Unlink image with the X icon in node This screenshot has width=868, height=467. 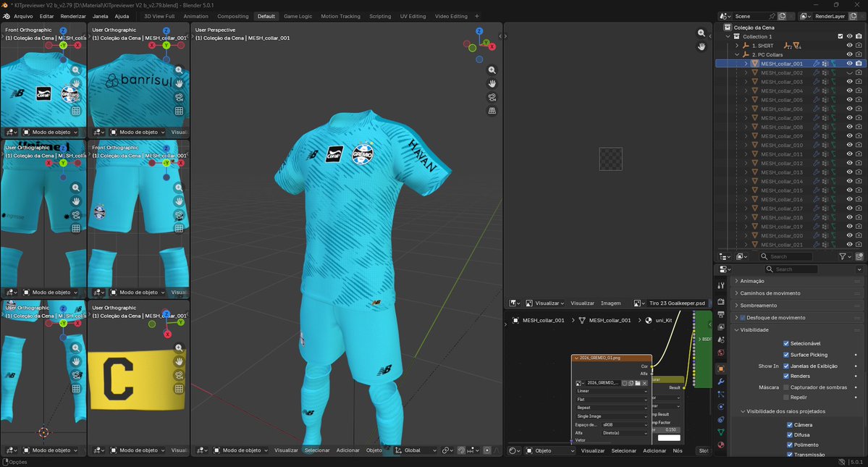[644, 383]
